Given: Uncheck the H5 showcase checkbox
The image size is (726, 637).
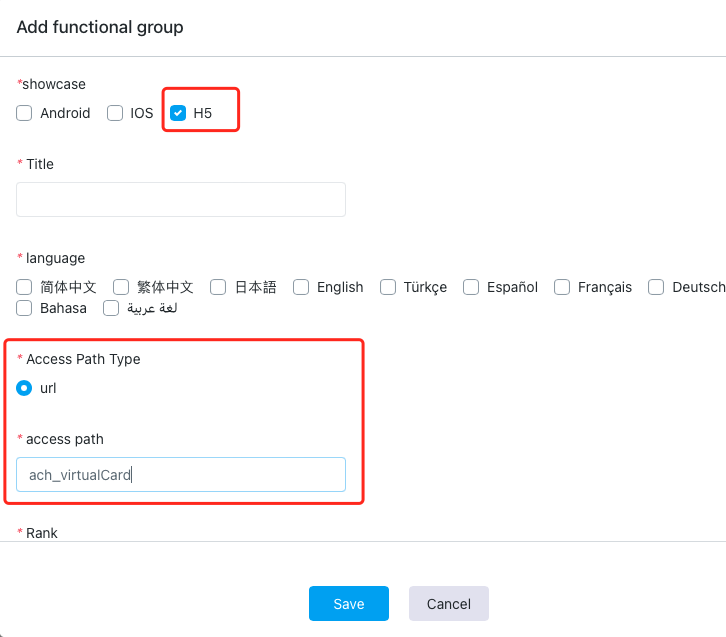Looking at the screenshot, I should pyautogui.click(x=178, y=113).
